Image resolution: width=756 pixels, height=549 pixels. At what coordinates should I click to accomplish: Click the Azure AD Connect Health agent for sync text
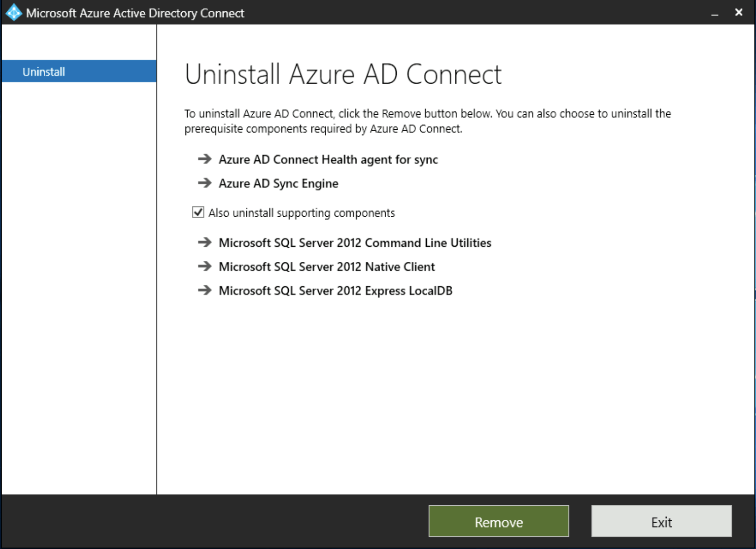pos(328,159)
